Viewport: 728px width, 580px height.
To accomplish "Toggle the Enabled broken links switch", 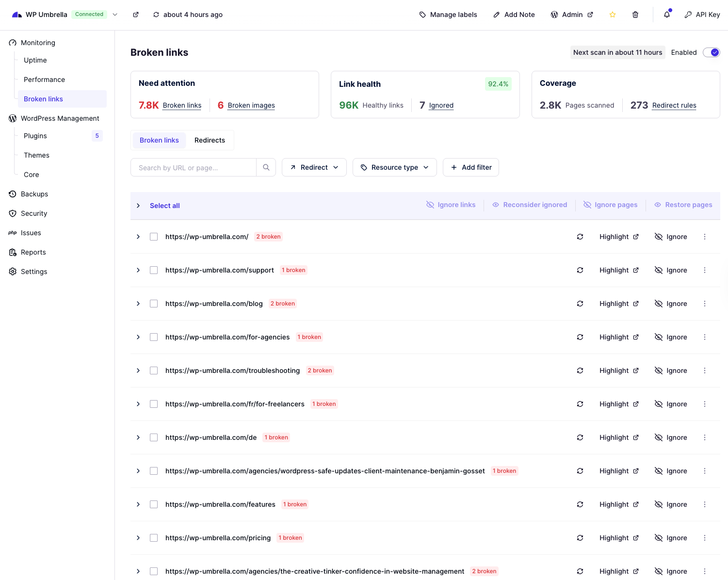I will pos(712,52).
